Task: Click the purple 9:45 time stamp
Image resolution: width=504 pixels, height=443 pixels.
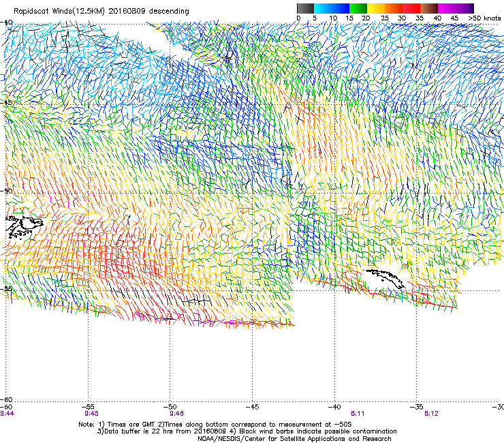Action: pyautogui.click(x=92, y=414)
